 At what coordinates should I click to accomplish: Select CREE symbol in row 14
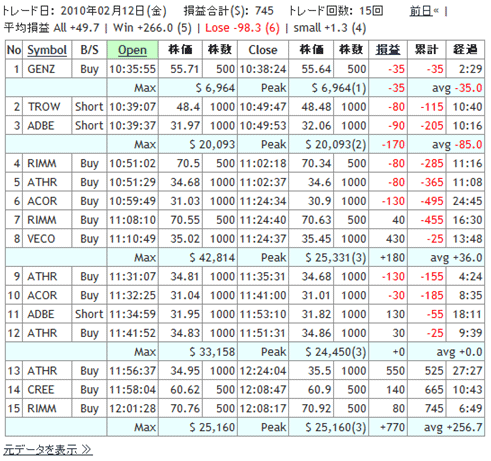[41, 390]
